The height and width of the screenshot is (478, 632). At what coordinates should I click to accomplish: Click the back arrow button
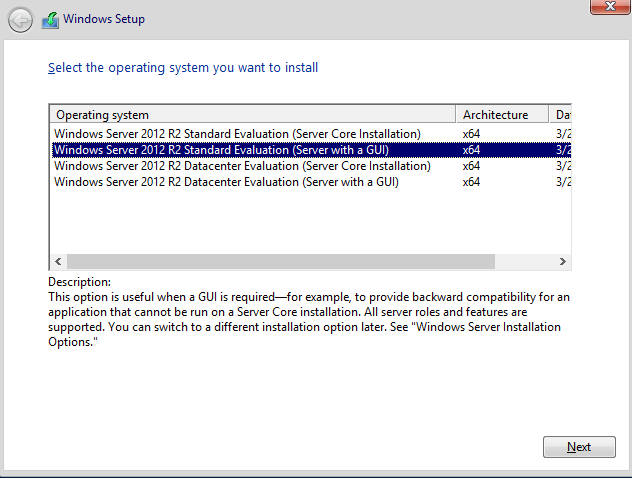click(x=20, y=20)
